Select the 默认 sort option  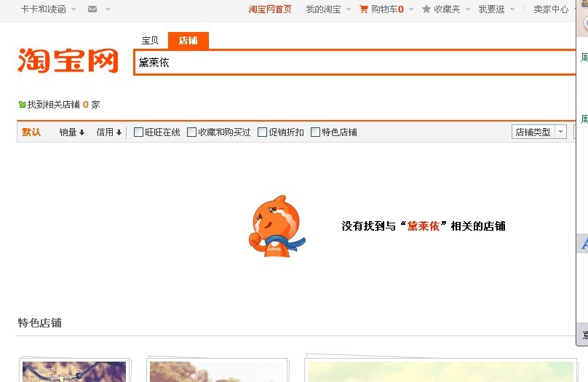point(31,132)
